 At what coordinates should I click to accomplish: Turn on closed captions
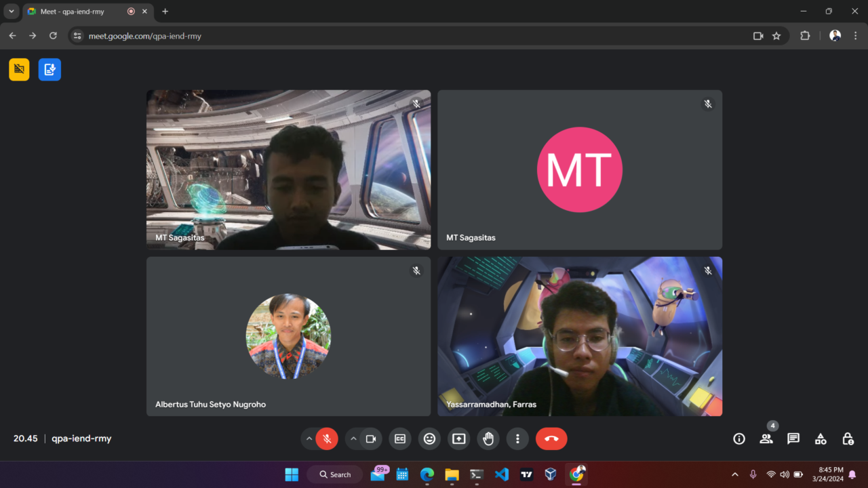[400, 439]
